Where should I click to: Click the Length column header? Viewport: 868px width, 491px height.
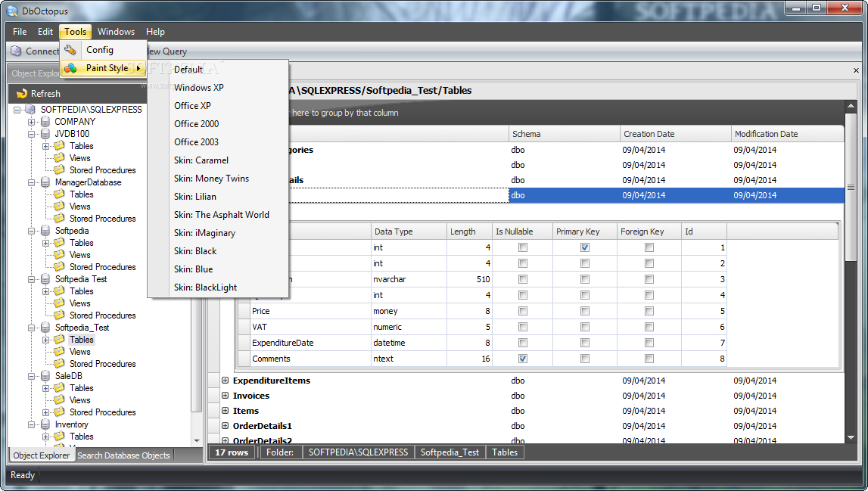tap(469, 232)
